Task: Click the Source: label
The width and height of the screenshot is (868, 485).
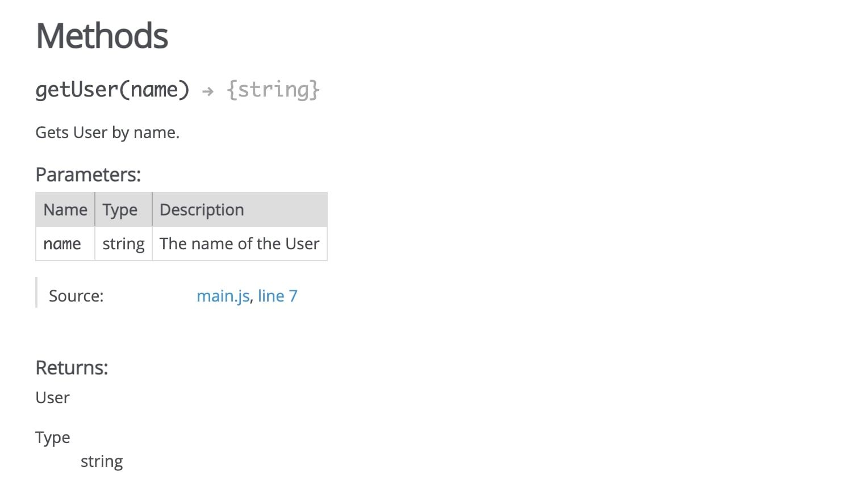Action: point(76,296)
